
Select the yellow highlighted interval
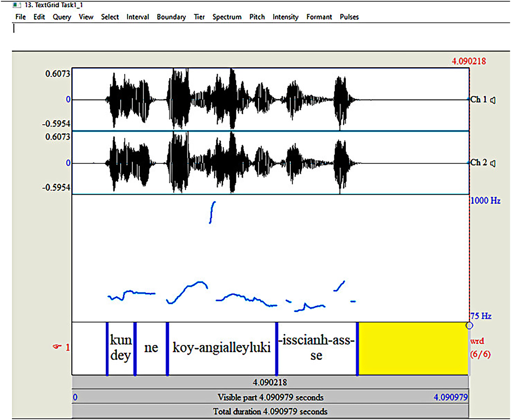point(413,348)
